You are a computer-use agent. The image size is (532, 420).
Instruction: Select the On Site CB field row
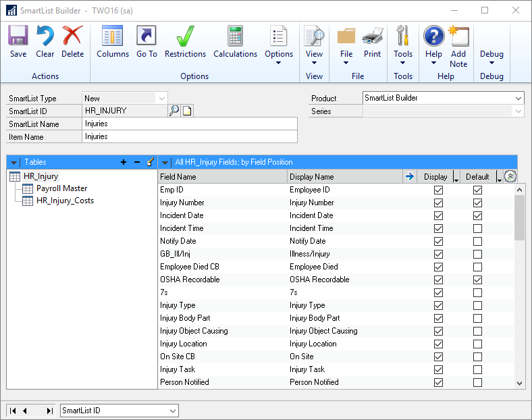point(337,357)
